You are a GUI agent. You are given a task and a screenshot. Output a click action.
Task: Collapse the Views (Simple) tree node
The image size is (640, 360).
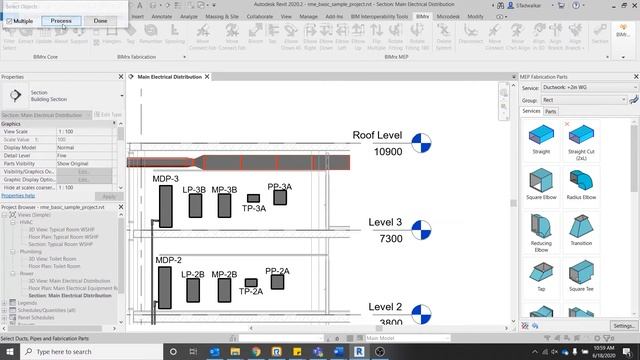[x=5, y=215]
